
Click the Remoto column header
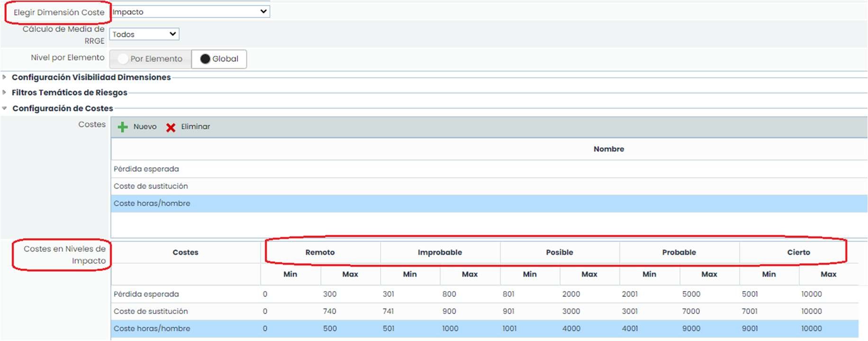pos(320,252)
